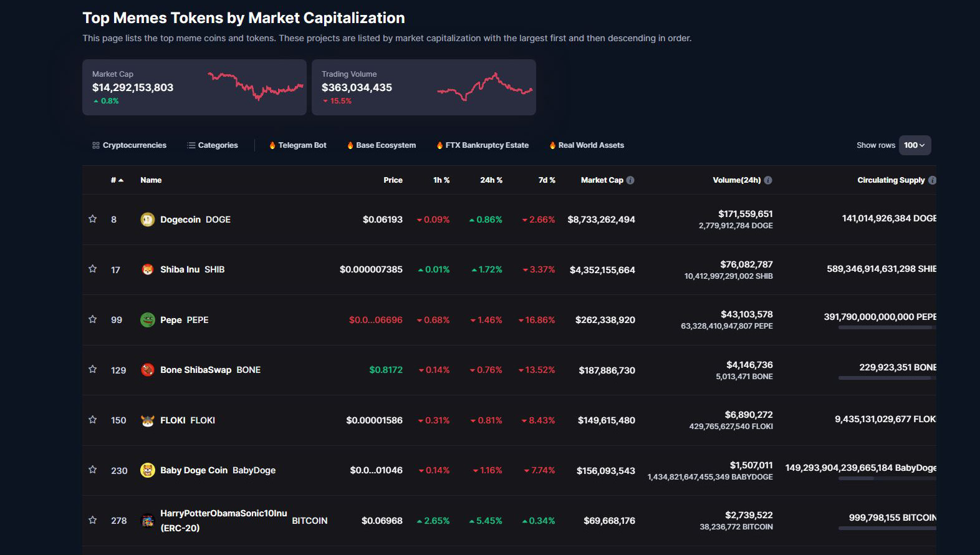This screenshot has height=555, width=980.
Task: Star Dogecoin to add to watchlist
Action: tap(93, 219)
